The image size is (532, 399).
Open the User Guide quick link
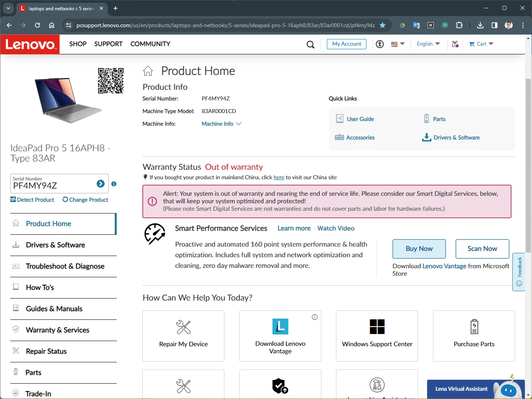[355, 119]
